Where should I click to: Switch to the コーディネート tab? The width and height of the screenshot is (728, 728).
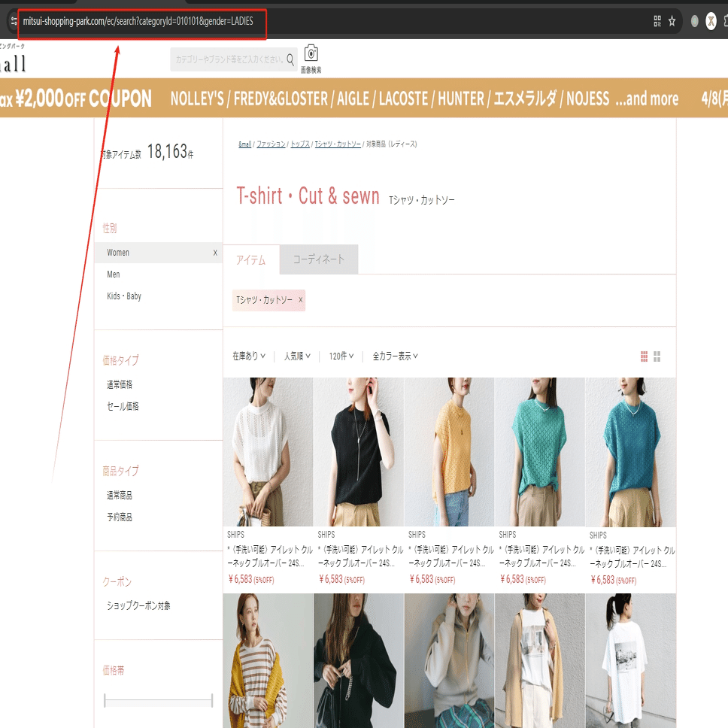[319, 259]
